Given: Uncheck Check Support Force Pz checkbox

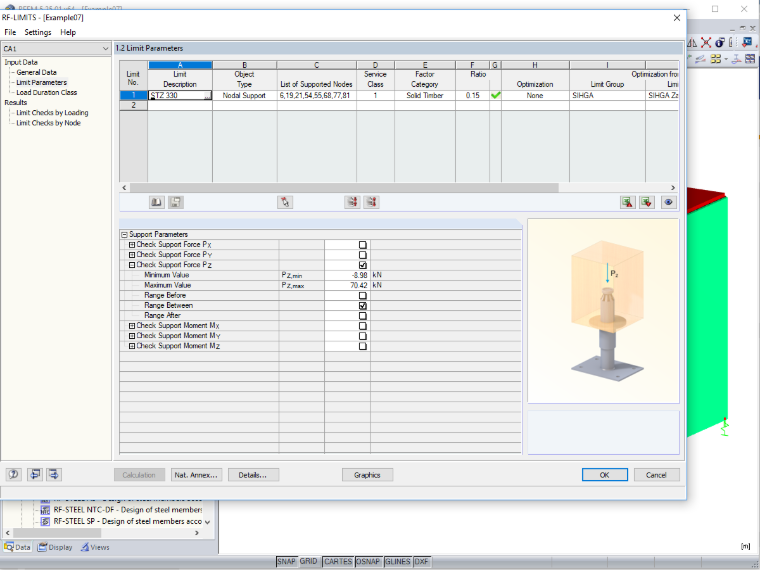Looking at the screenshot, I should 363,265.
